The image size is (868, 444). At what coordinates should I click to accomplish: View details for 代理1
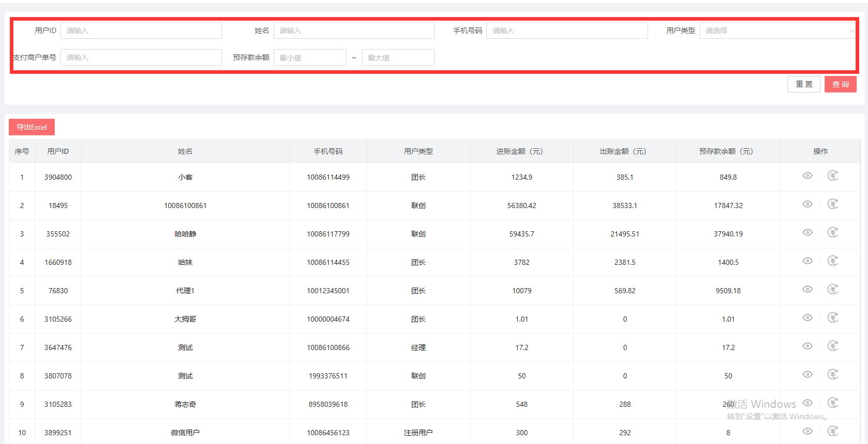(808, 289)
